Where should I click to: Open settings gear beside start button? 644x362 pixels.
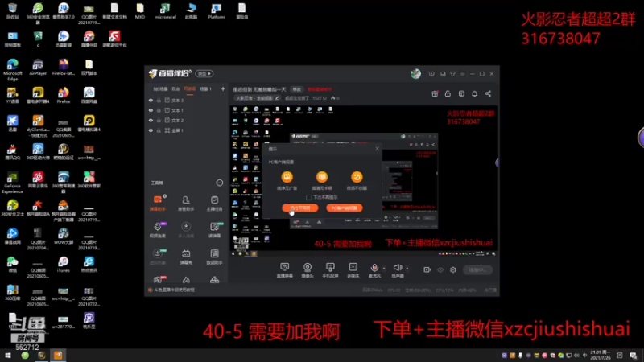click(x=453, y=269)
